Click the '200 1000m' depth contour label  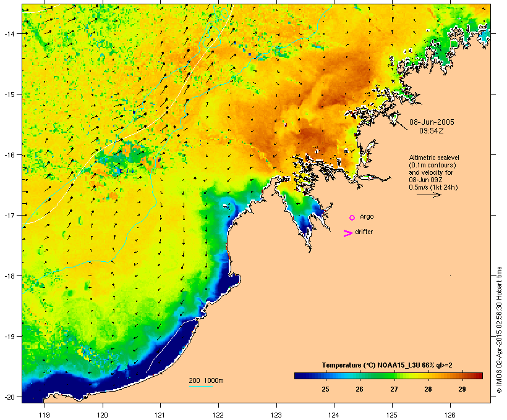tap(206, 380)
